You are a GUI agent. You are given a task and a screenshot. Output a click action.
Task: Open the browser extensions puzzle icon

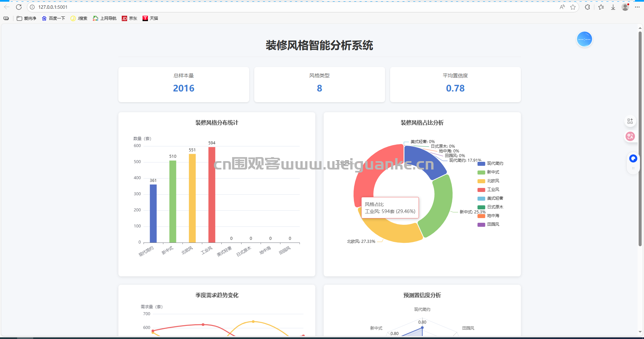point(587,7)
